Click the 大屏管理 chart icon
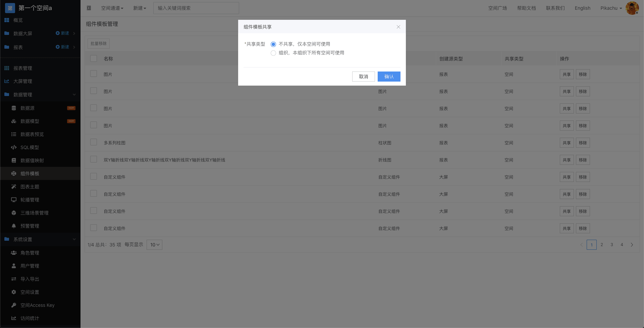Viewport: 644px width, 328px height. [x=7, y=81]
